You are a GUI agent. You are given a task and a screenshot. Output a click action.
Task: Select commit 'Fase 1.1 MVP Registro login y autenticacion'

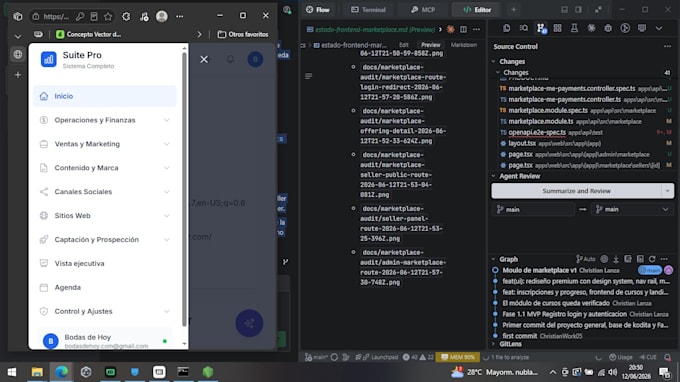click(x=565, y=314)
